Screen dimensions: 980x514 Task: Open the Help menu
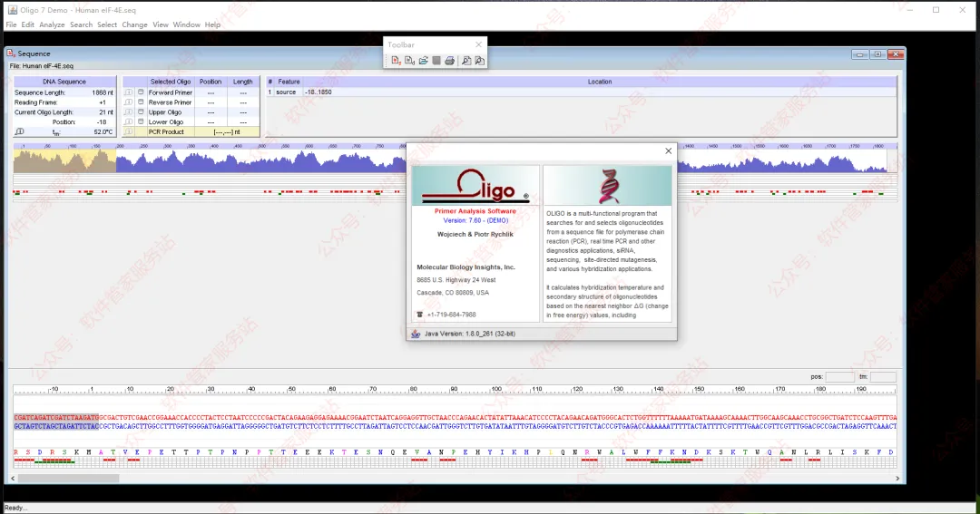[x=212, y=25]
